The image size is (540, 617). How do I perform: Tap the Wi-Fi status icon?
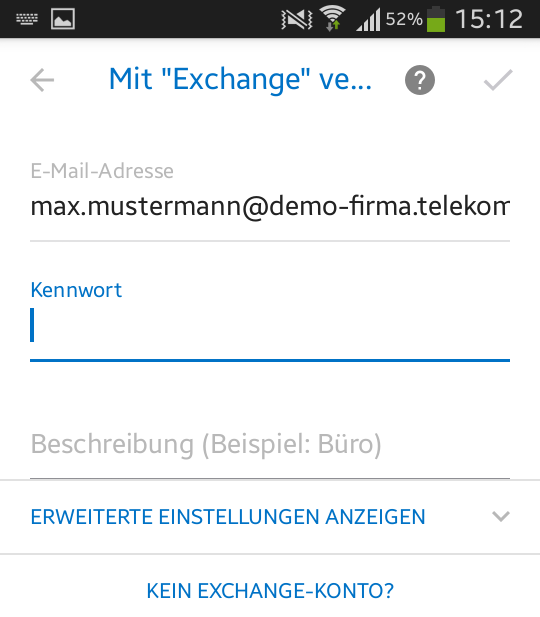(x=333, y=18)
